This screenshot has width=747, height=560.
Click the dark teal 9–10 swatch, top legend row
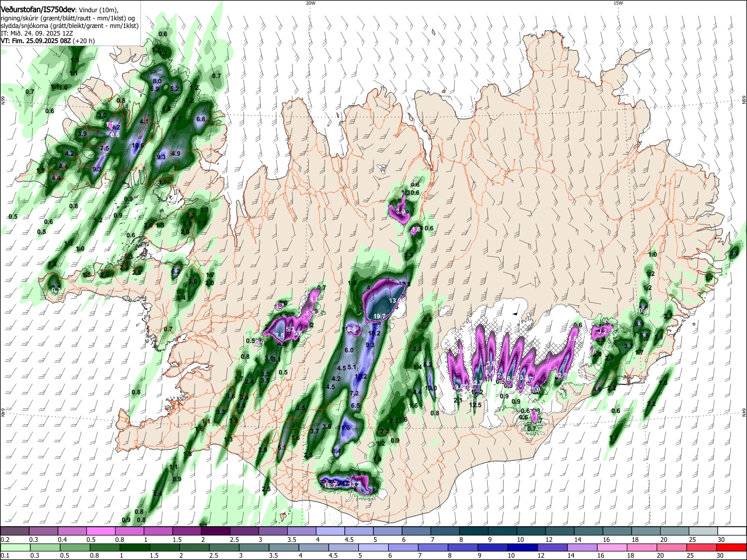point(503,531)
